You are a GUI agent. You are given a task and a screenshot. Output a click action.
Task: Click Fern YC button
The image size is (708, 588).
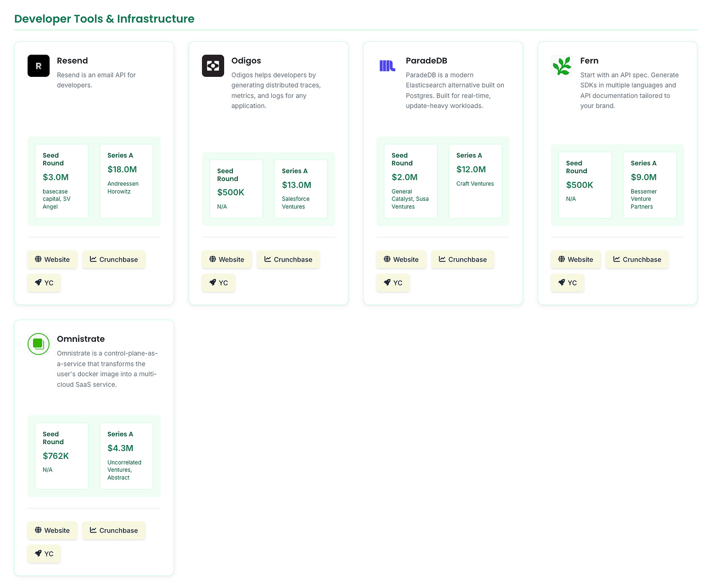point(567,283)
